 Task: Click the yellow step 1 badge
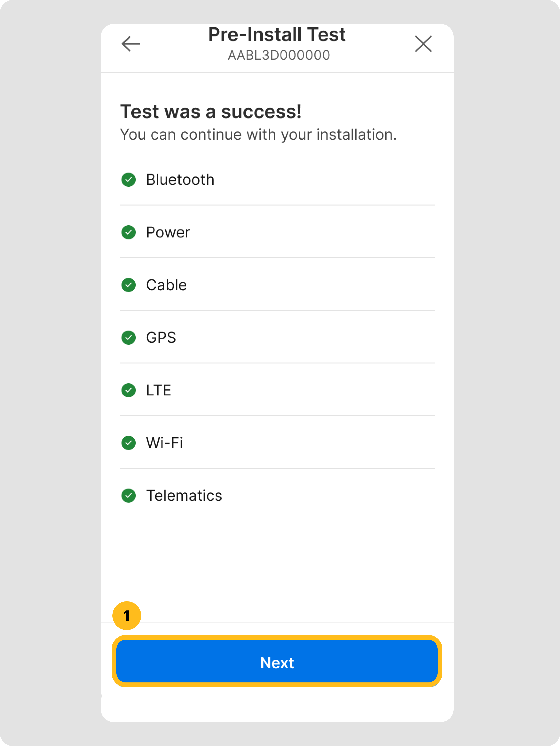pos(127,616)
